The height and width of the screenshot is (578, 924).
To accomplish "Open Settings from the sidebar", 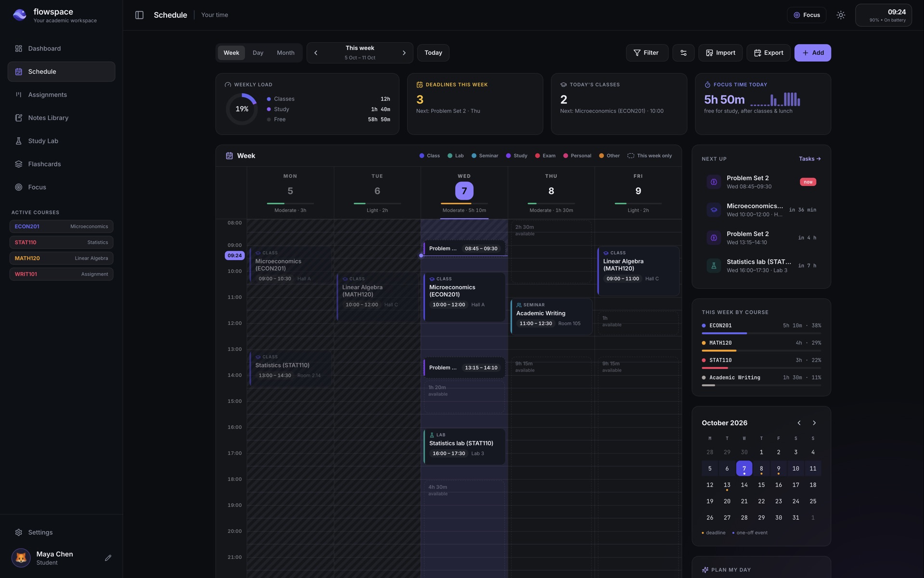I will tap(61, 532).
